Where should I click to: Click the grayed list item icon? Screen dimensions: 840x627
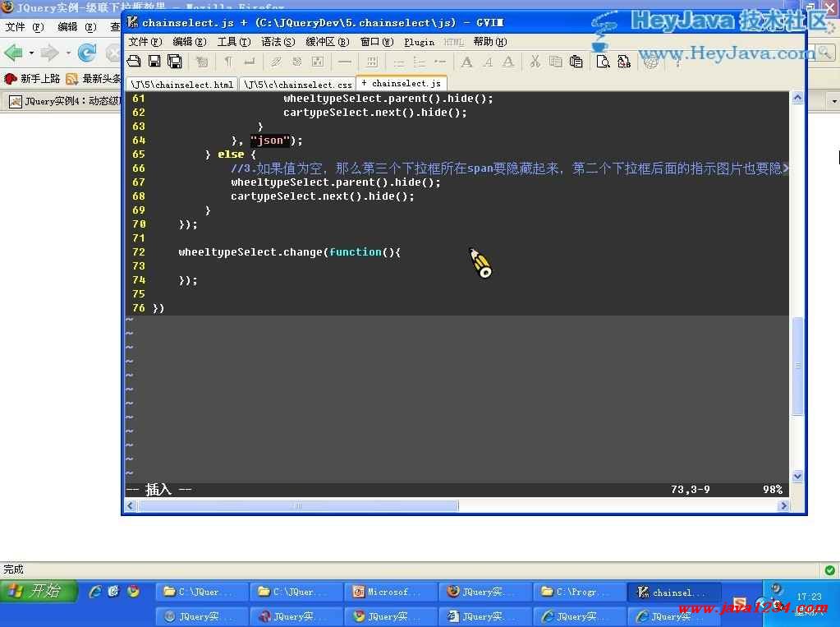pyautogui.click(x=440, y=62)
